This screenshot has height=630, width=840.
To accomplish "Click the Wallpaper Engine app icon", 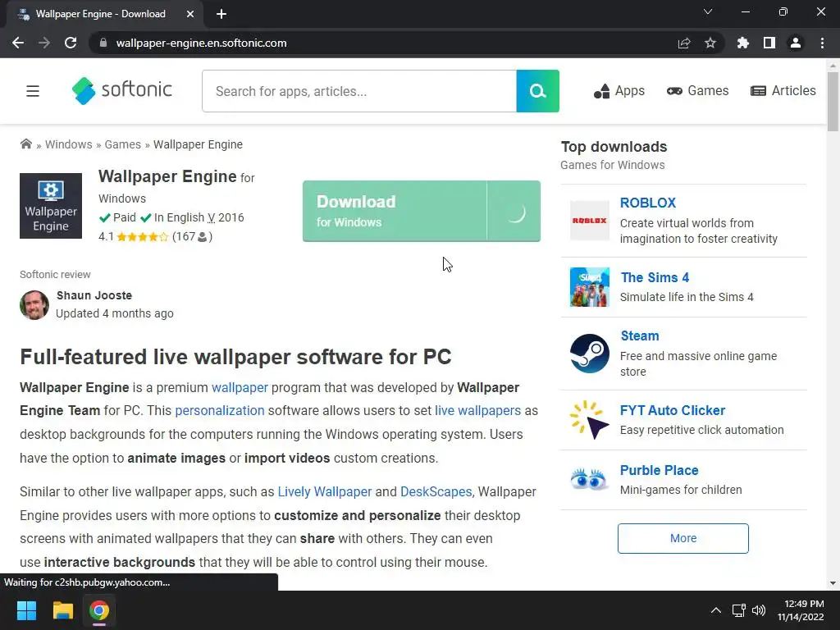I will 51,206.
